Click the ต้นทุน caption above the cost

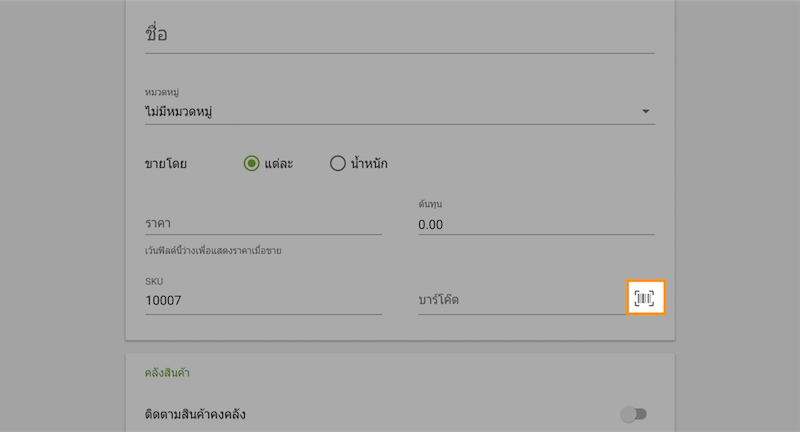click(430, 204)
